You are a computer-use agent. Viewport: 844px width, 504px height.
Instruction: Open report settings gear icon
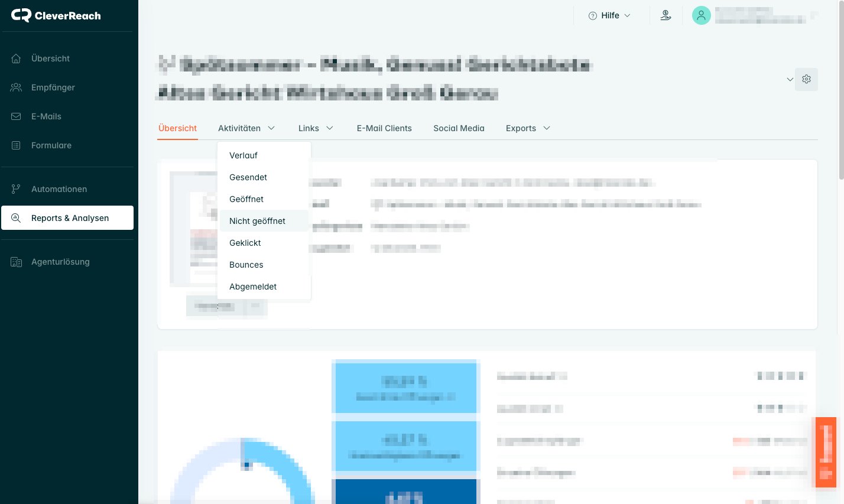tap(806, 79)
